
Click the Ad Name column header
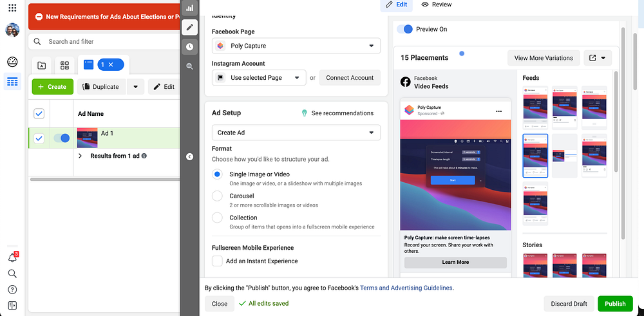coord(91,114)
